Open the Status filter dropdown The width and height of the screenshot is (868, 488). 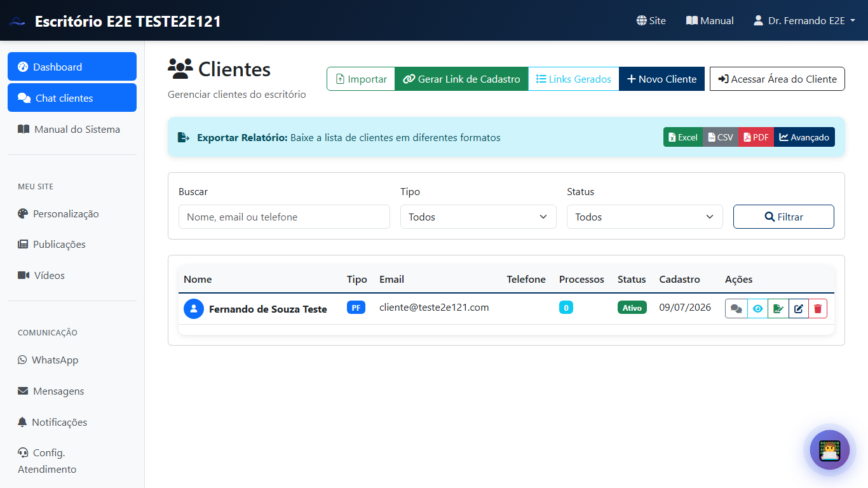click(x=645, y=217)
